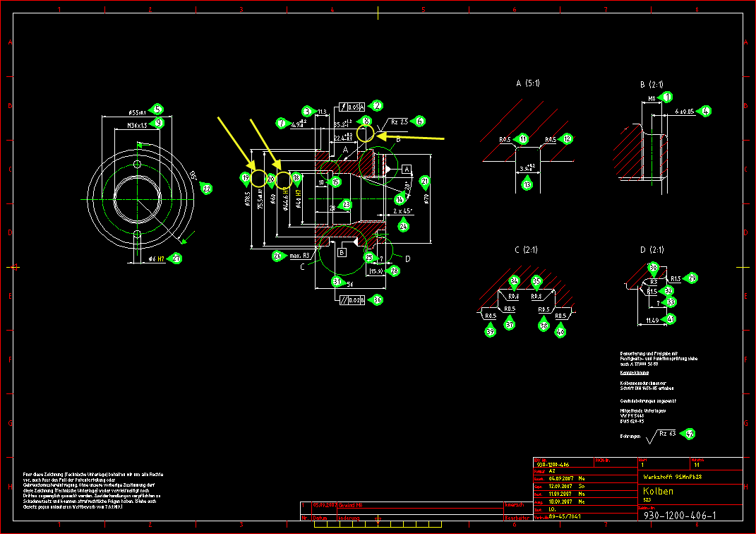Click balloon 36 by the parallelism tolerance

[378, 300]
